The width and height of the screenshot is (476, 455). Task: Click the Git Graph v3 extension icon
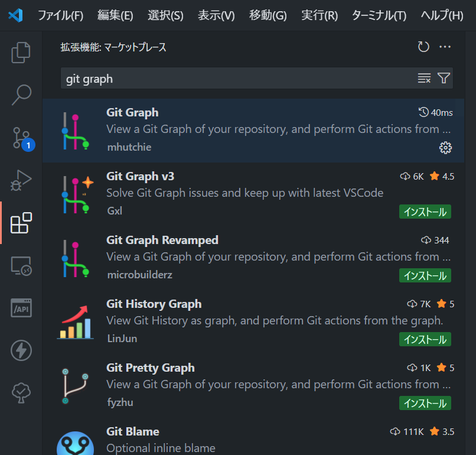(x=77, y=195)
